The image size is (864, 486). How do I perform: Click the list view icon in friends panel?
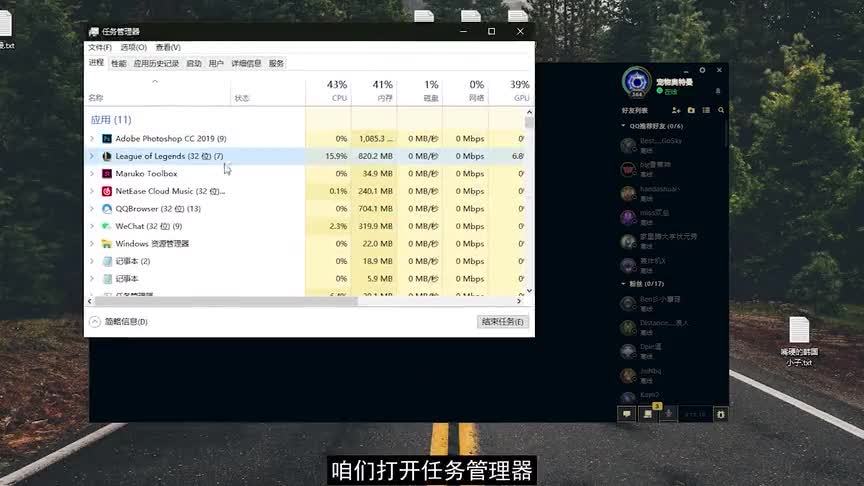click(x=706, y=110)
